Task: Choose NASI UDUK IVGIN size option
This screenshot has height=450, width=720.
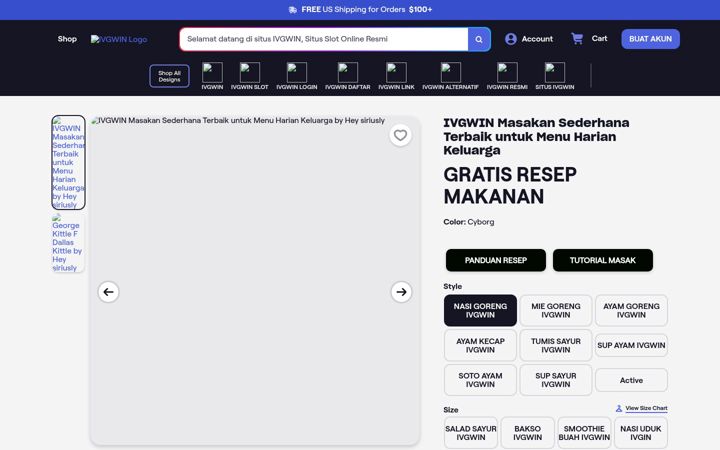Action: click(x=641, y=433)
